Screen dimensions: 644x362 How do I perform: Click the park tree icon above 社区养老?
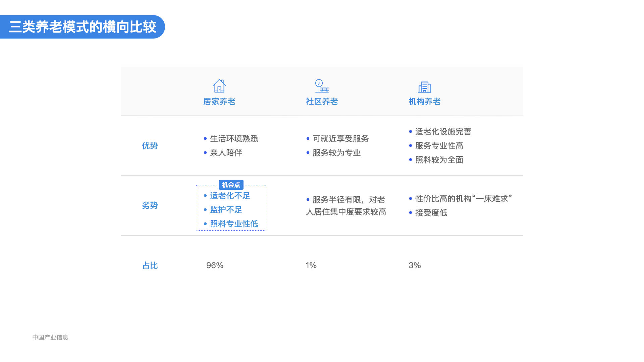321,86
